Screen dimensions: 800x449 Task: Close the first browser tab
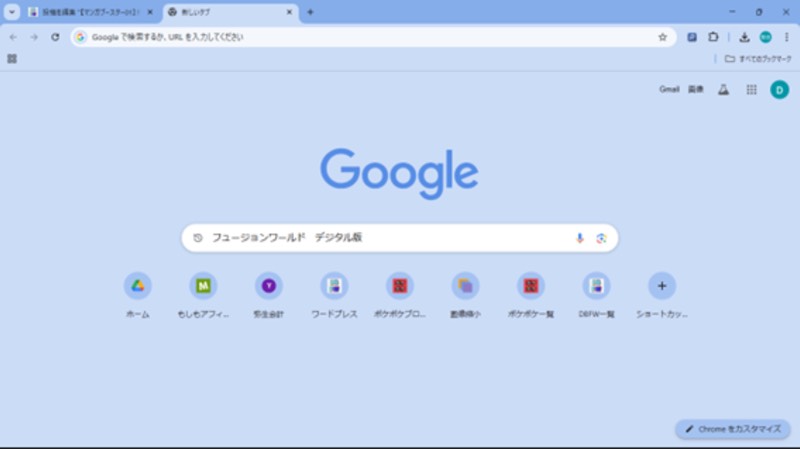click(x=150, y=12)
